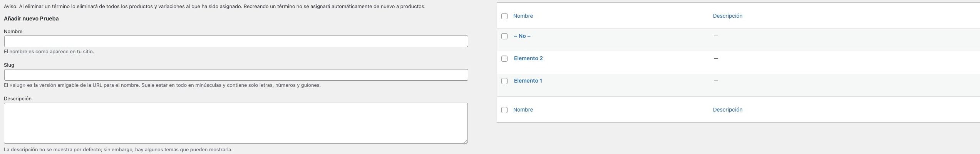Open the Elemento 2 term link

pyautogui.click(x=528, y=58)
